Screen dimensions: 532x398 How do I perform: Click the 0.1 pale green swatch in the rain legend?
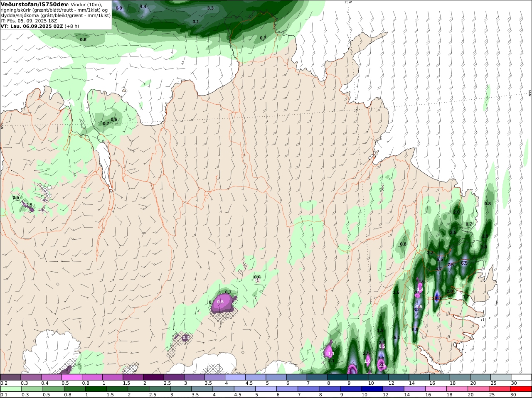(x=10, y=389)
